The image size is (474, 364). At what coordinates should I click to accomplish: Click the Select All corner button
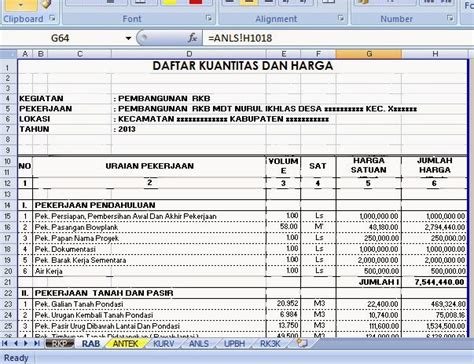pos(8,54)
